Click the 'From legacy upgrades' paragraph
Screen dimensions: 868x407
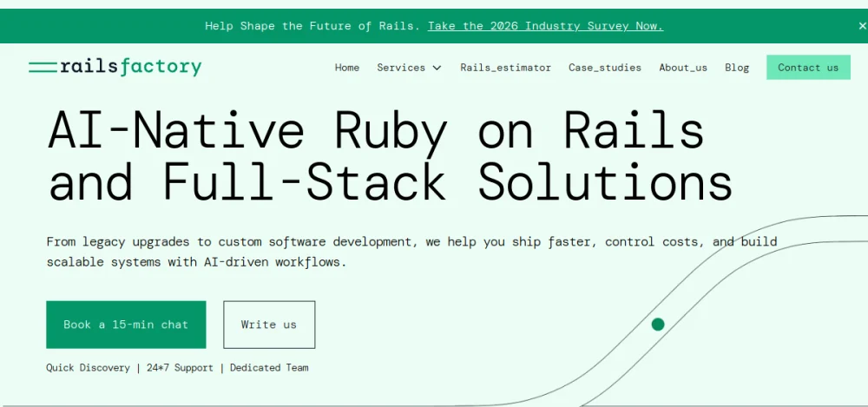pyautogui.click(x=411, y=252)
